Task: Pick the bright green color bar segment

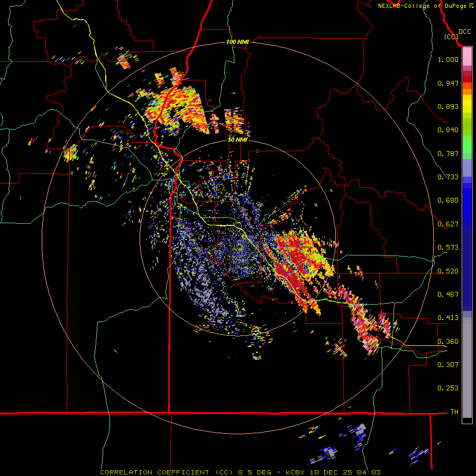Action: pyautogui.click(x=467, y=144)
